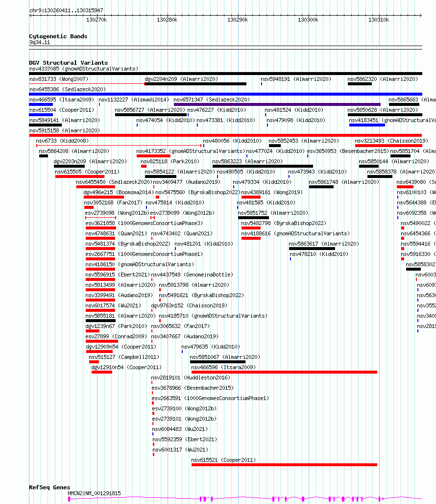This screenshot has height=504, width=436.
Task: Click nsv5861748 (Almarri2020) label
Action: (x=344, y=182)
